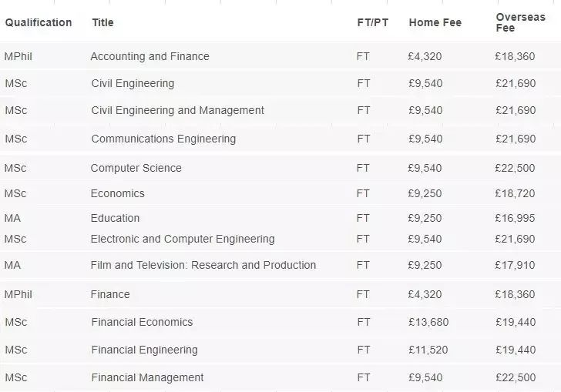Open Film and Television: Research and Production
This screenshot has width=561, height=392.
coord(203,265)
